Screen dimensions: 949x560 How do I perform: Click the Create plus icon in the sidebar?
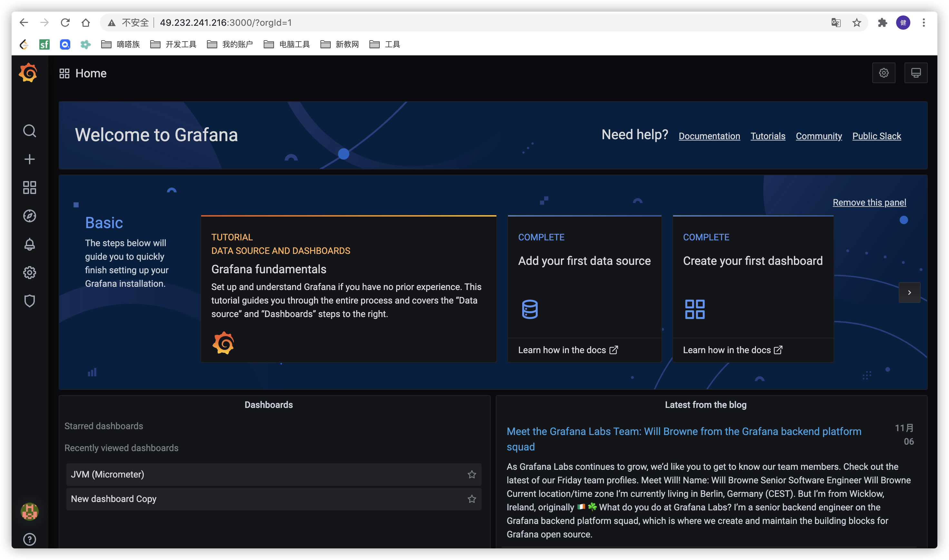(29, 159)
